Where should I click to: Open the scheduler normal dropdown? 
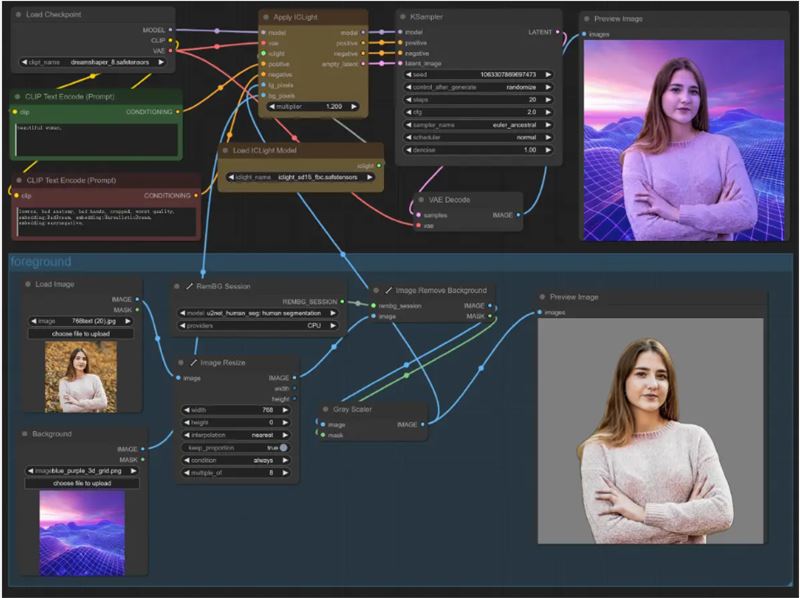tap(479, 137)
